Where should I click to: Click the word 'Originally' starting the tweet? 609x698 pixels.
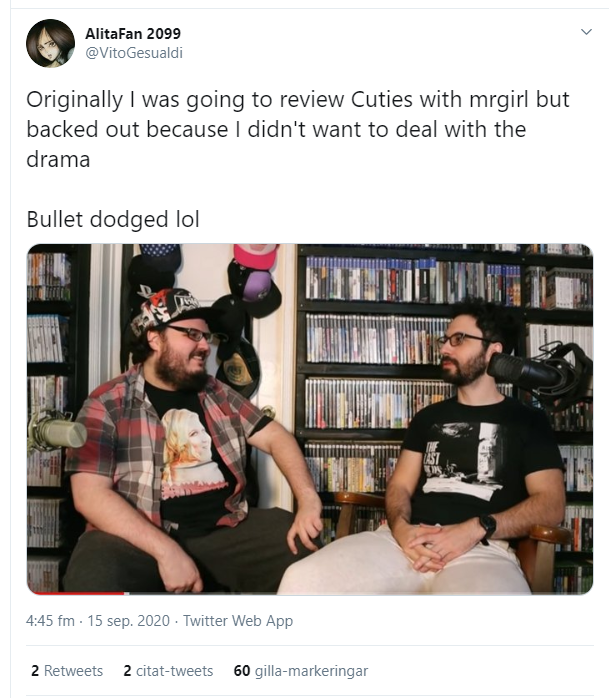[75, 100]
